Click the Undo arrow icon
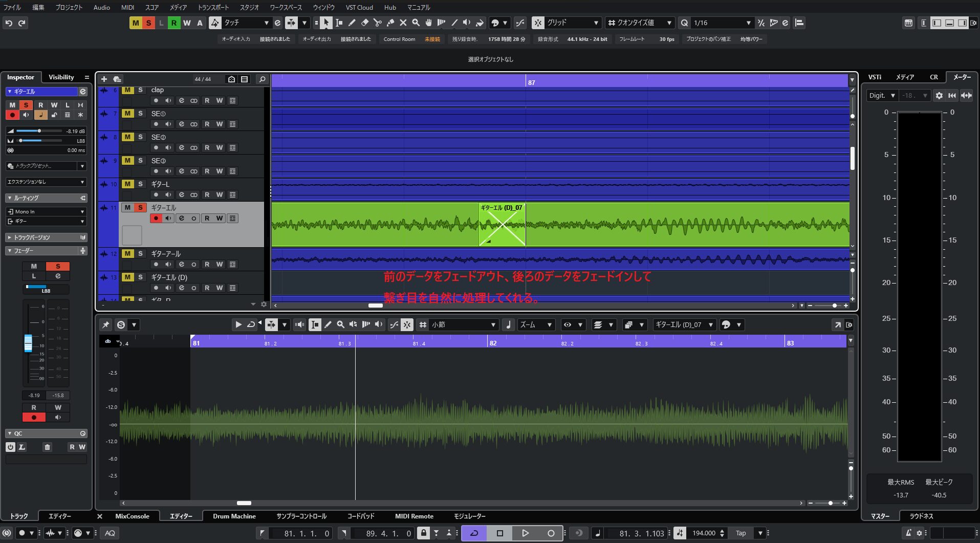This screenshot has height=543, width=980. pyautogui.click(x=9, y=23)
